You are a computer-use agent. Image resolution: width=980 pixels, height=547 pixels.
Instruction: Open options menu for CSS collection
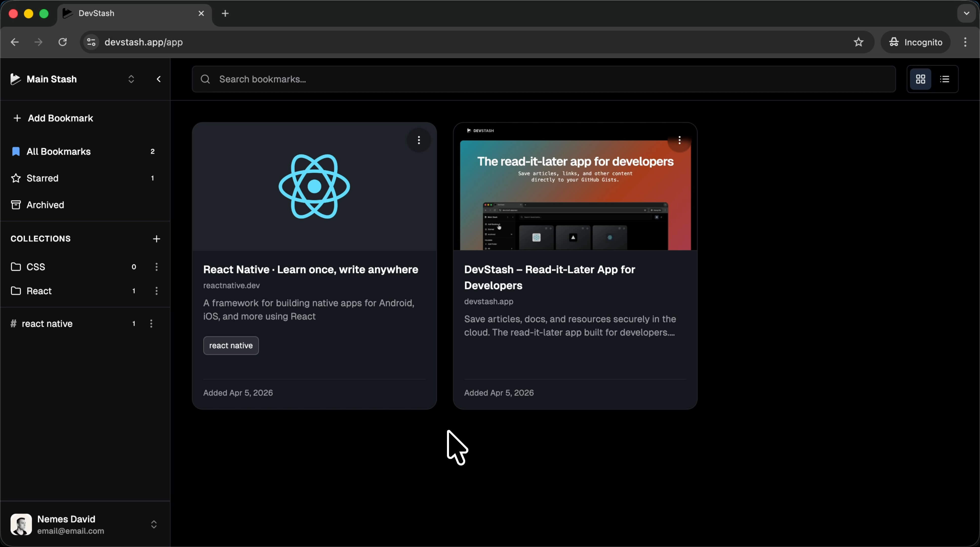click(x=156, y=267)
